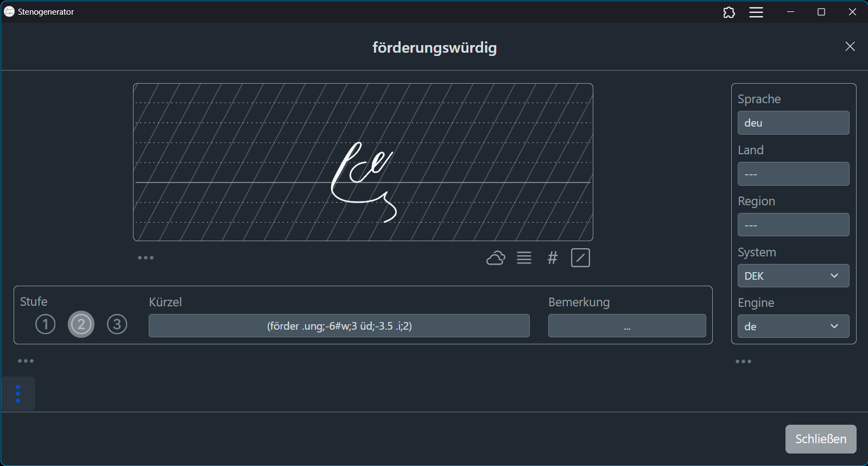Click the hash grid icon

tap(552, 258)
